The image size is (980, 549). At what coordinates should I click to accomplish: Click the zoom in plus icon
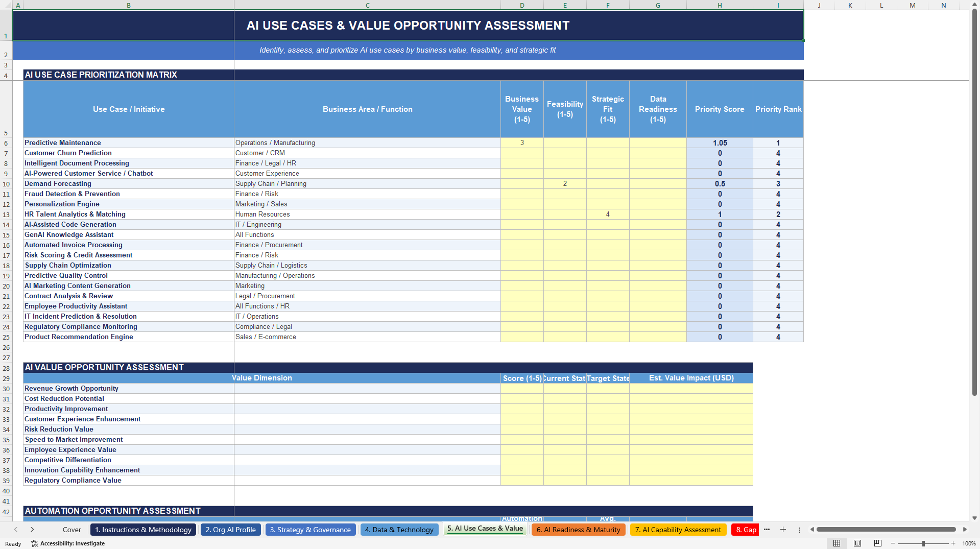pyautogui.click(x=953, y=543)
